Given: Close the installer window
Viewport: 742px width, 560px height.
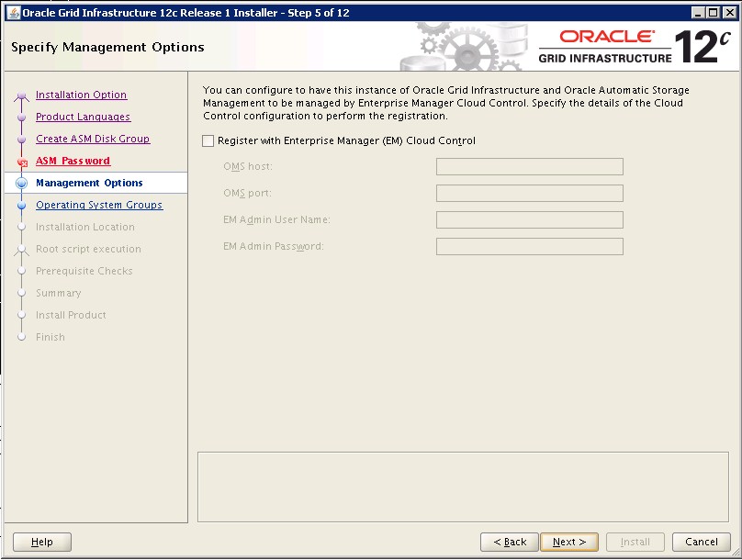Looking at the screenshot, I should tap(730, 13).
